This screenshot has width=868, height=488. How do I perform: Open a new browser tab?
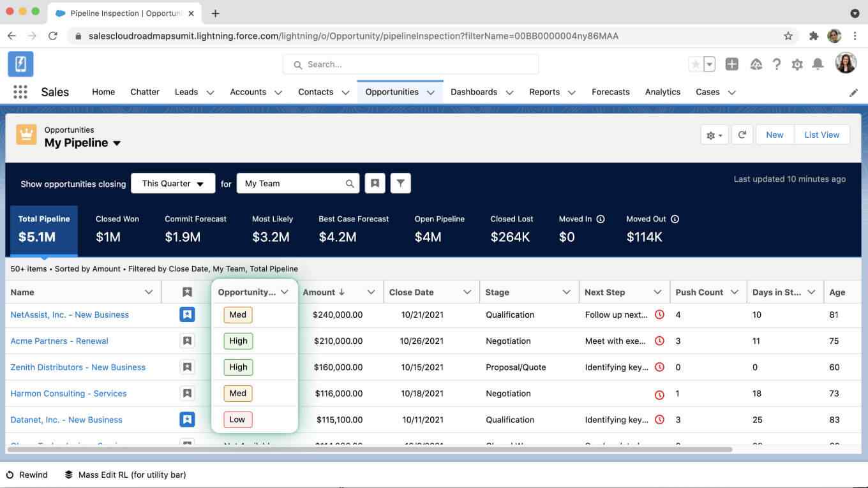pos(216,13)
